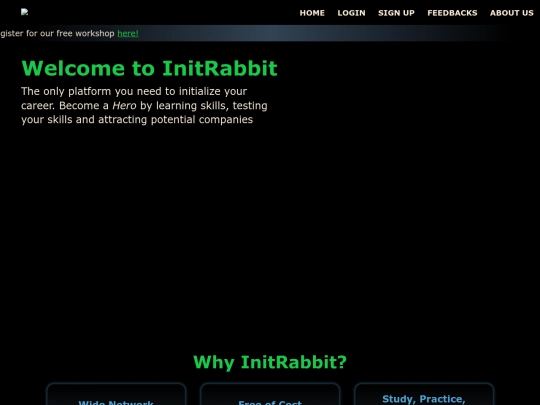Image resolution: width=540 pixels, height=405 pixels.
Task: Open the ABOUT US page
Action: click(x=511, y=13)
